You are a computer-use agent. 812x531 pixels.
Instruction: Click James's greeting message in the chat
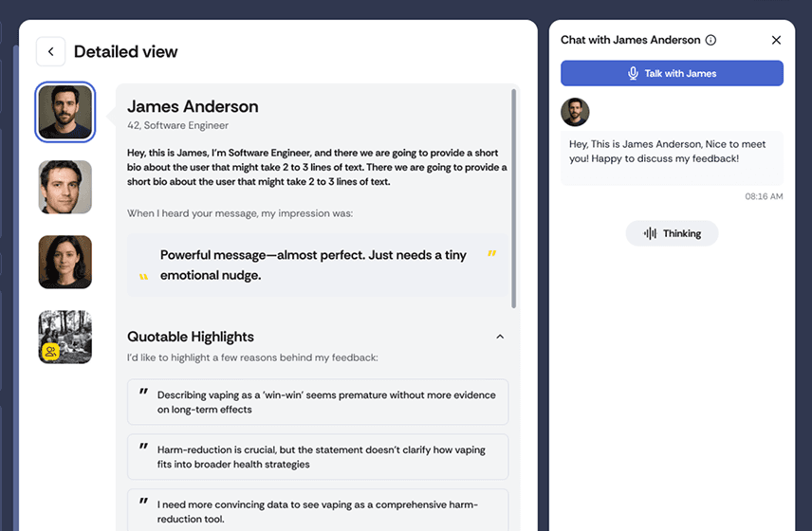point(672,152)
